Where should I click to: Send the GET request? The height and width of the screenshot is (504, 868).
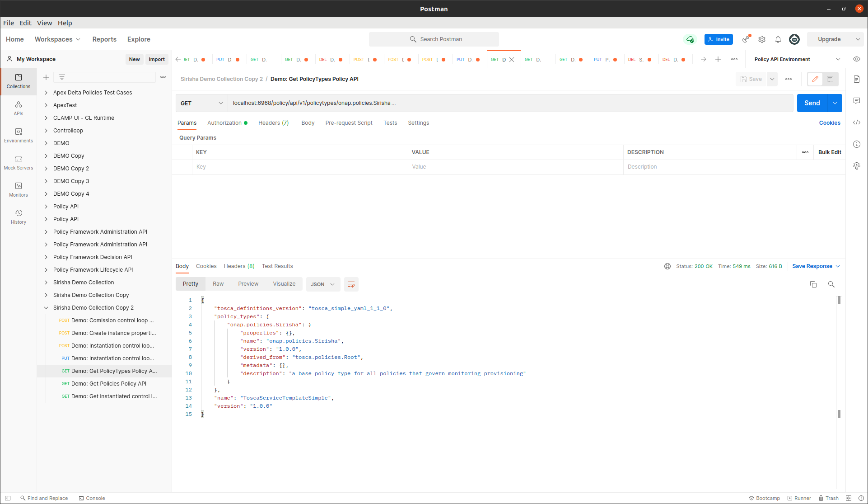[812, 103]
